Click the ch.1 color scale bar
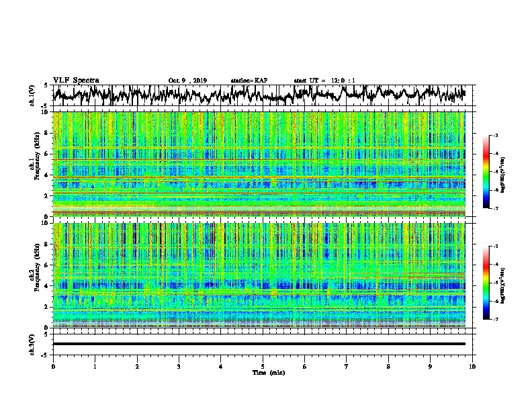 click(x=486, y=172)
